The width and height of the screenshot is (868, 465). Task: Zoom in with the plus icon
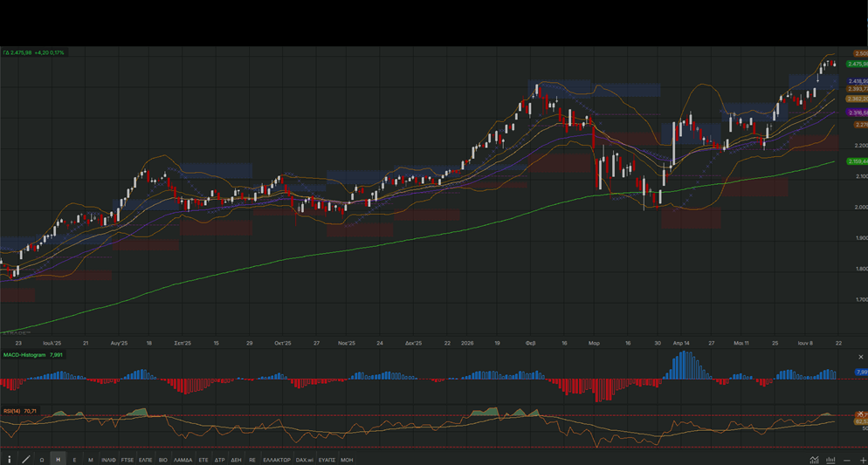click(863, 460)
